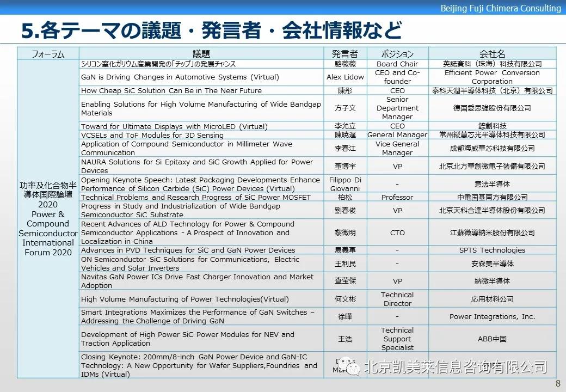Viewport: 566px width, 392px height.
Task: Click topic 'Application of Compound Semiconductor in Millimeter Wave'
Action: [187, 148]
